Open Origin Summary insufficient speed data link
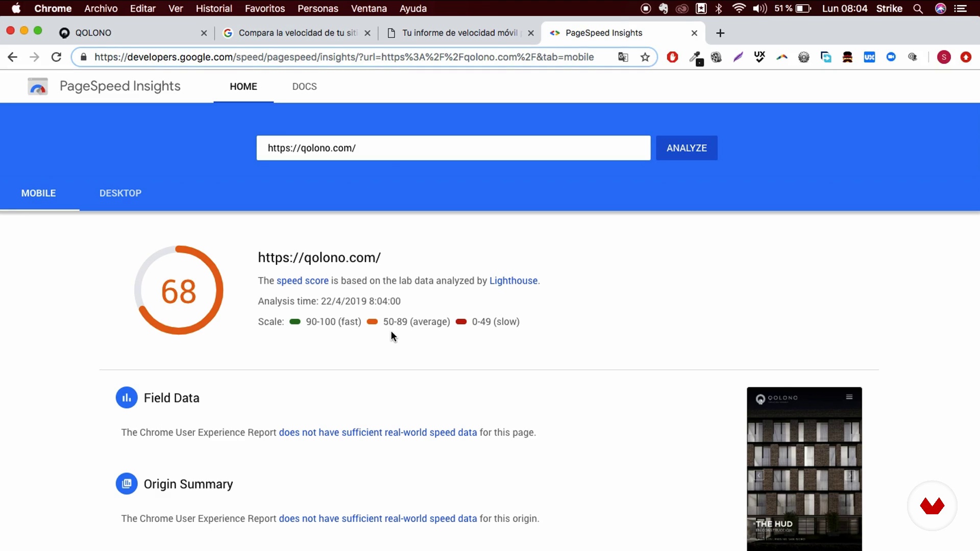This screenshot has height=551, width=980. coord(378,519)
